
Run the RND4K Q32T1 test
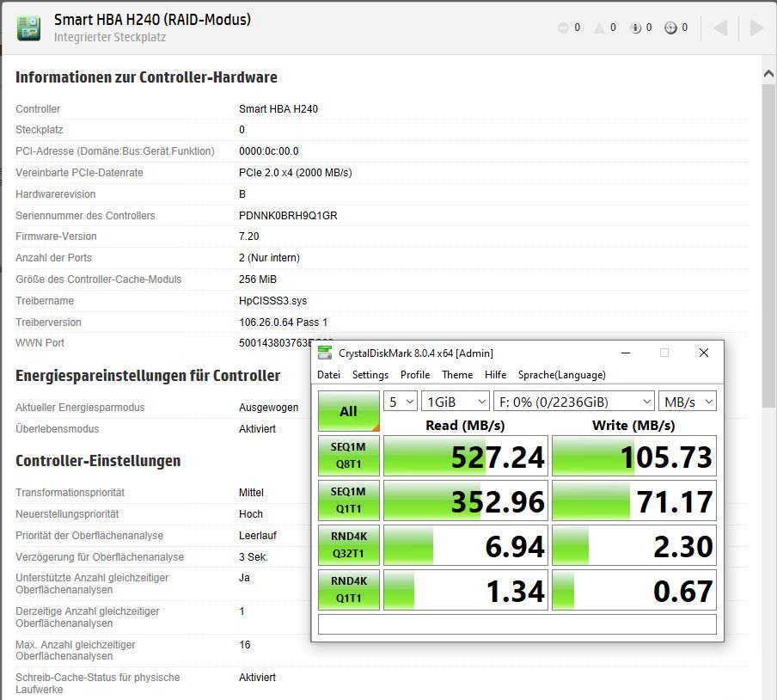click(x=349, y=545)
